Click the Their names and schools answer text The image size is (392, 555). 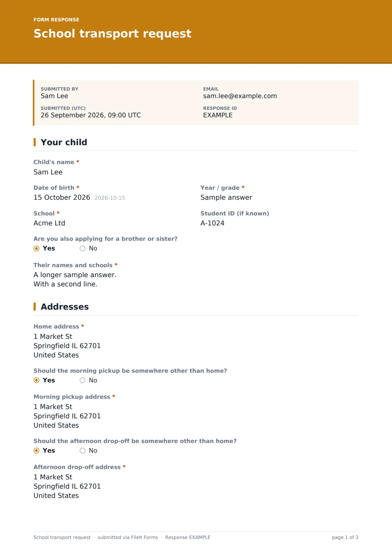point(75,280)
